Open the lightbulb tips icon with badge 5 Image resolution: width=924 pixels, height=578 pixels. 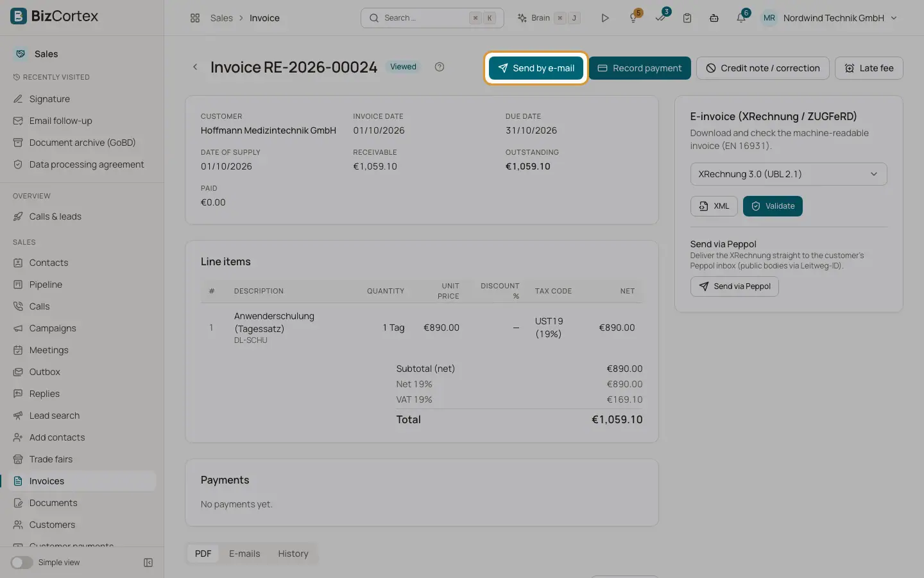[633, 18]
